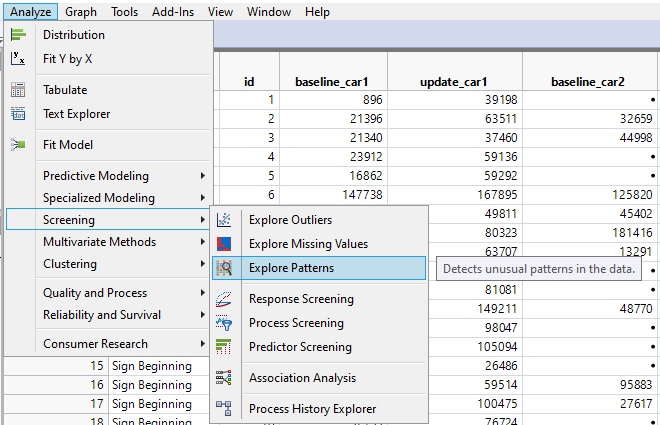
Task: Click the baseline_car1 column header
Action: point(331,81)
